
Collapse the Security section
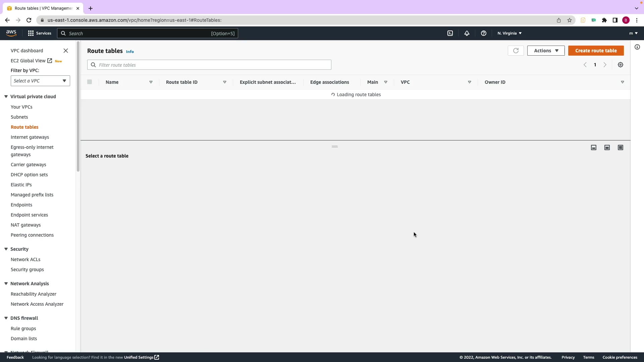[x=6, y=249]
